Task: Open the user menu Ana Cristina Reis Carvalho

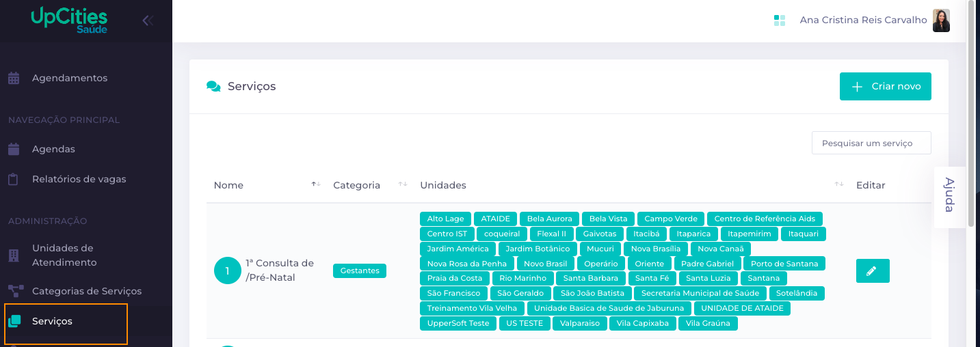Action: [863, 20]
